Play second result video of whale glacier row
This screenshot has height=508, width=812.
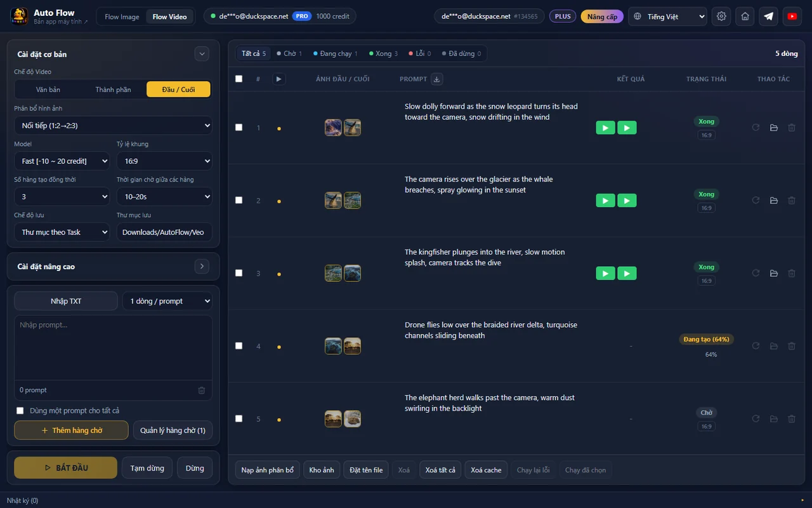click(627, 201)
